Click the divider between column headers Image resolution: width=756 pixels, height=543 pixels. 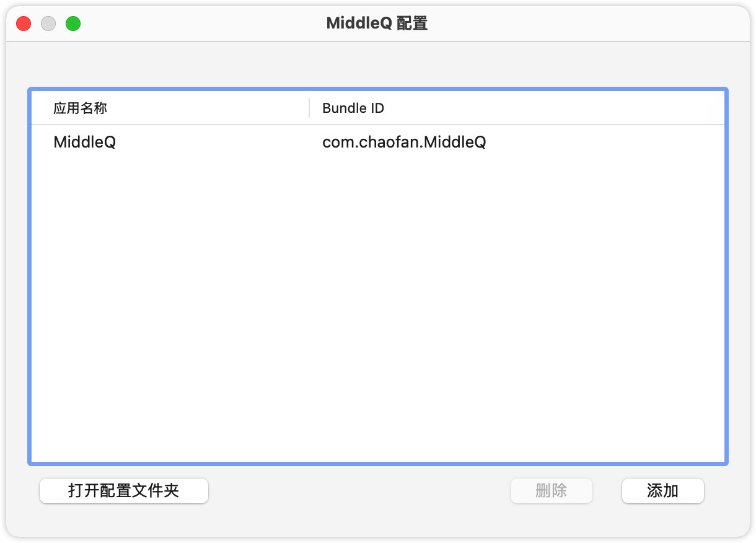click(x=309, y=108)
